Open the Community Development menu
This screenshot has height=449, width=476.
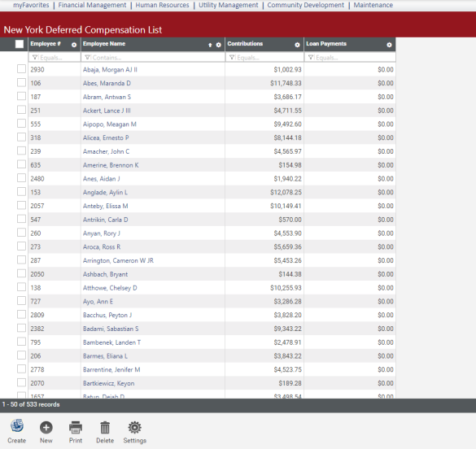click(x=306, y=5)
